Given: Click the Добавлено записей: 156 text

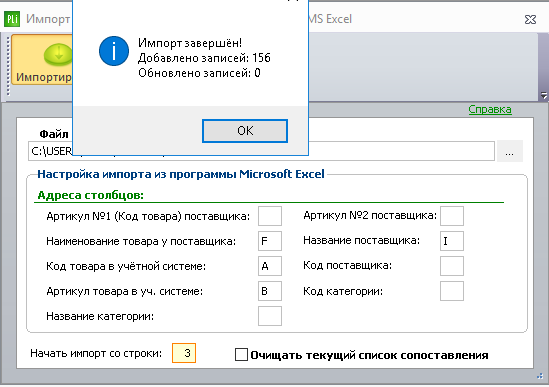Looking at the screenshot, I should (204, 58).
